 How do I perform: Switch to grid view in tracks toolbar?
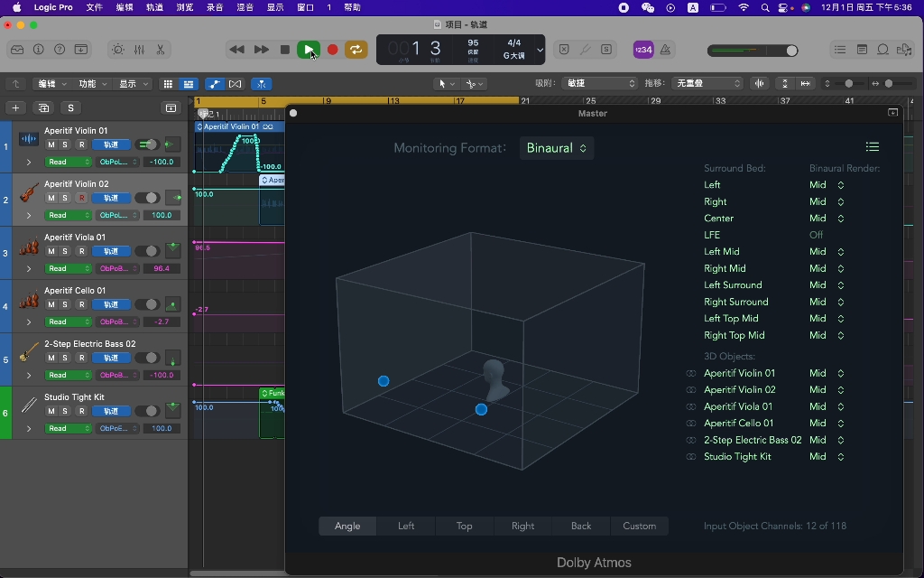coord(168,84)
